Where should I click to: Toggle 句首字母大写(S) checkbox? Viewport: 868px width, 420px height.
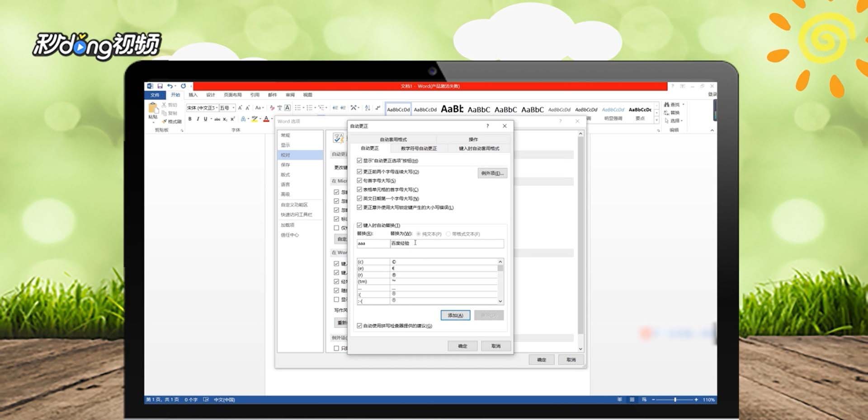359,181
